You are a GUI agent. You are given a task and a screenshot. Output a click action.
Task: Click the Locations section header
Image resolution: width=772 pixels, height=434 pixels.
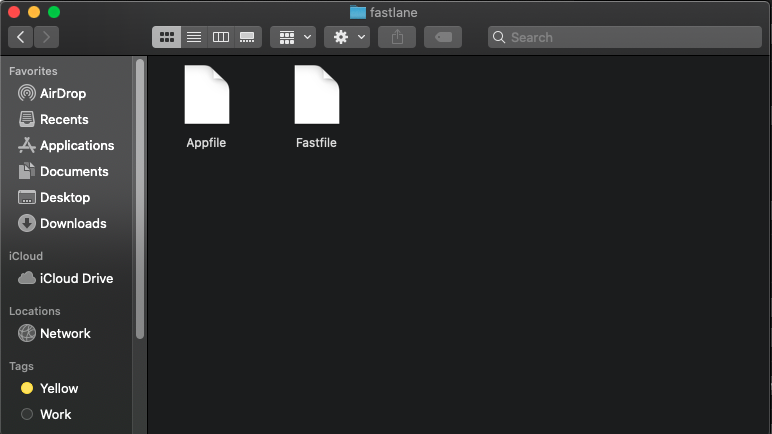(x=34, y=311)
